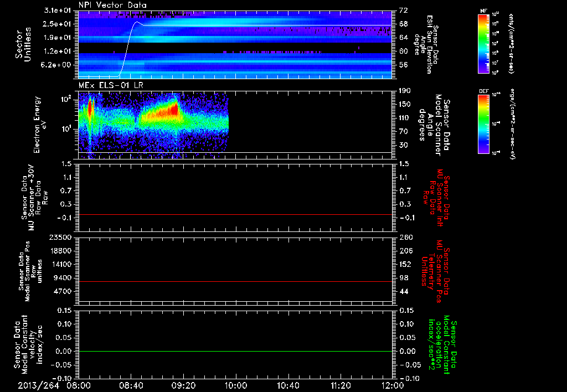Click the 2.5e+01 sector tick label

(x=58, y=24)
